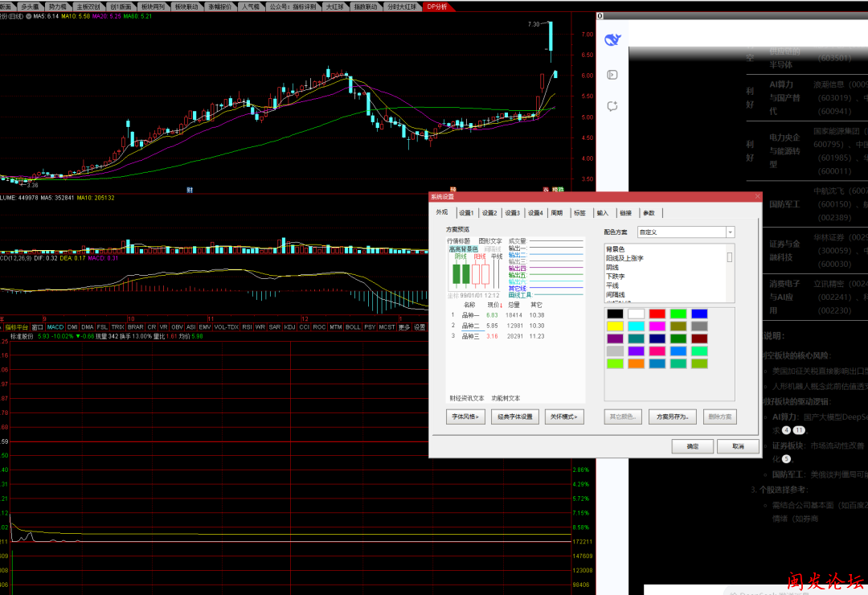The height and width of the screenshot is (595, 868).
Task: Switch to the 设置1 tab
Action: [x=466, y=213]
